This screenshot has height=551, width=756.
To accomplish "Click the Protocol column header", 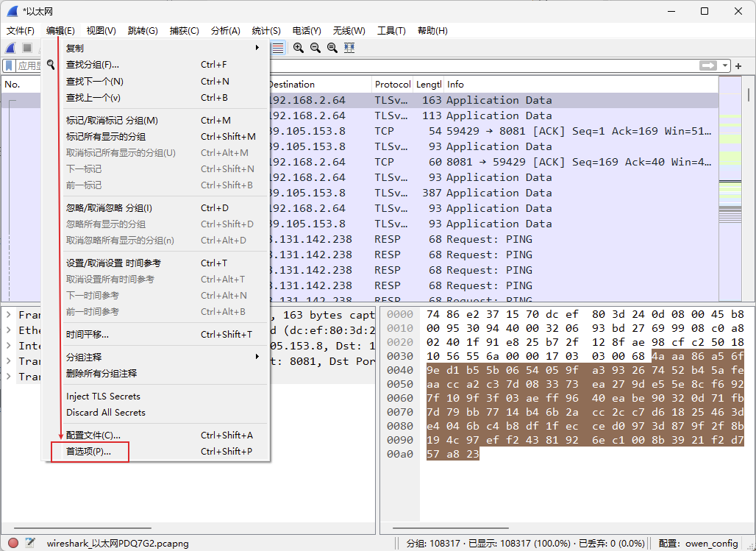I will point(392,85).
